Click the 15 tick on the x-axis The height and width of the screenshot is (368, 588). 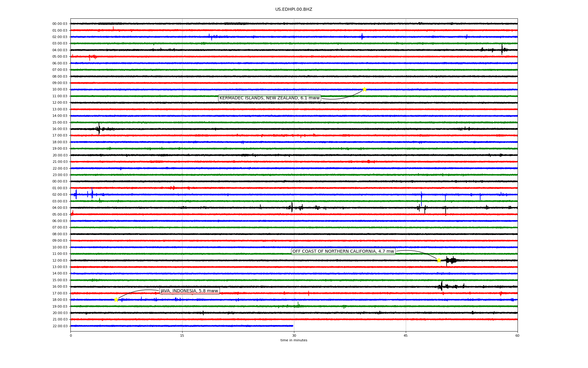coord(182,335)
